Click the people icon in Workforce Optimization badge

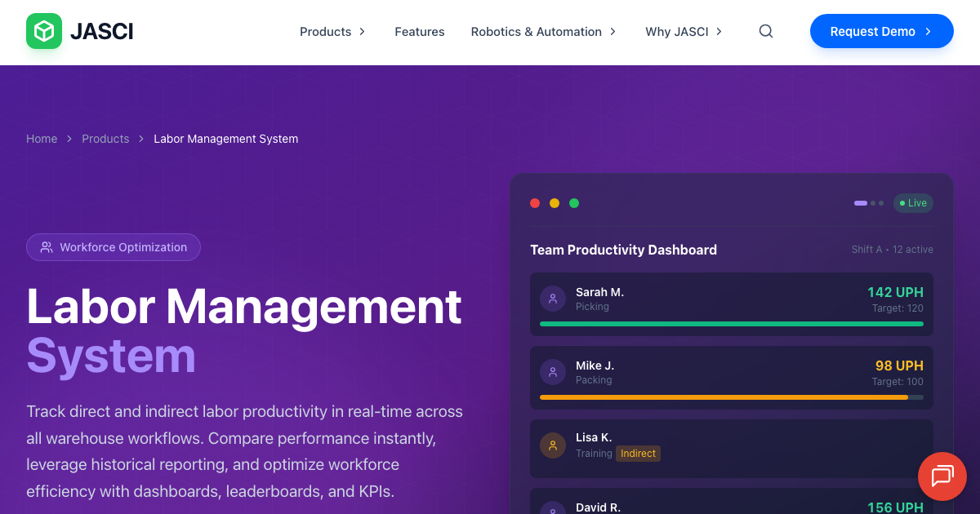pos(47,247)
